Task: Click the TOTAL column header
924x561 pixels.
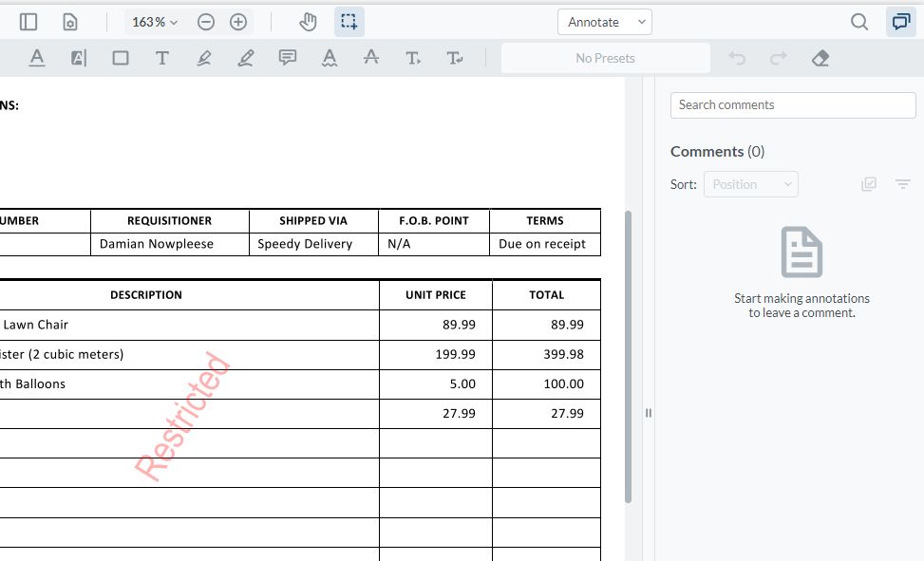Action: pyautogui.click(x=546, y=295)
